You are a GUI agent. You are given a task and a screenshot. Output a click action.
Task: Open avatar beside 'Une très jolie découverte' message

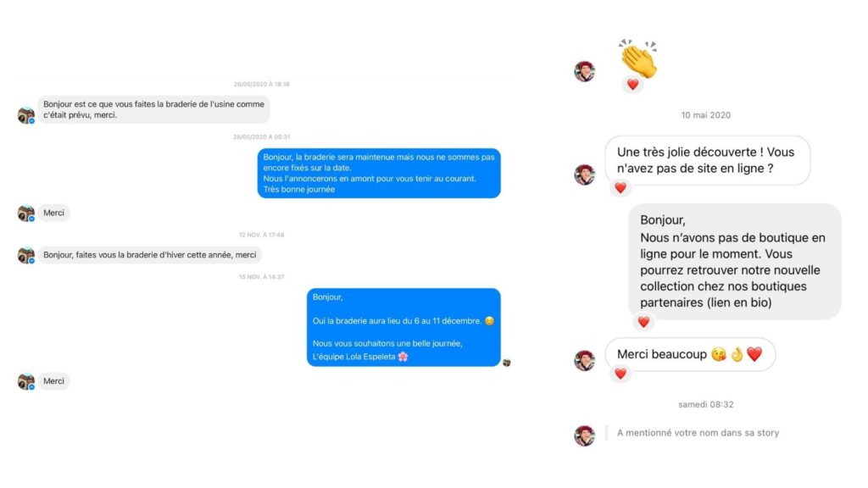coord(585,175)
